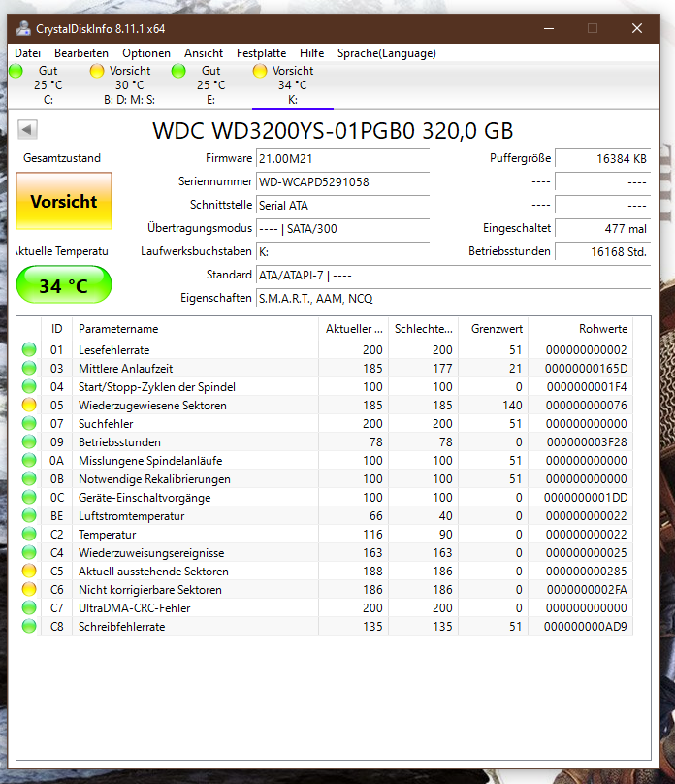This screenshot has width=675, height=784.
Task: Click the Grenzwert column header
Action: click(493, 329)
